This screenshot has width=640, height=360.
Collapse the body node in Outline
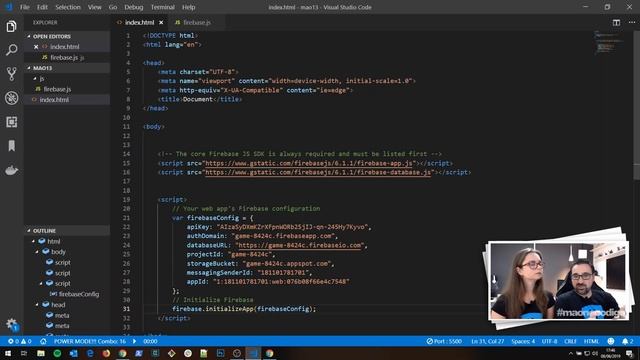coord(37,252)
